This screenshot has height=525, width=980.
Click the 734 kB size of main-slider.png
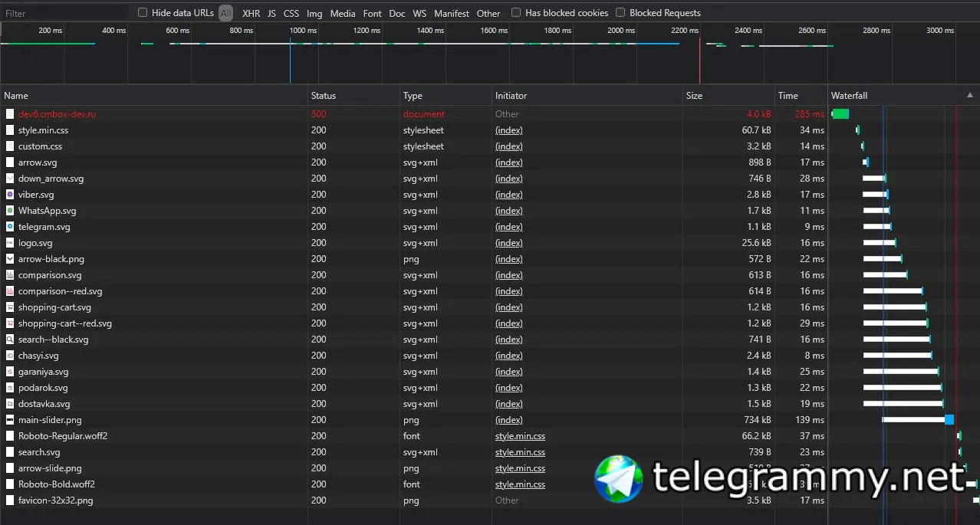pos(758,420)
